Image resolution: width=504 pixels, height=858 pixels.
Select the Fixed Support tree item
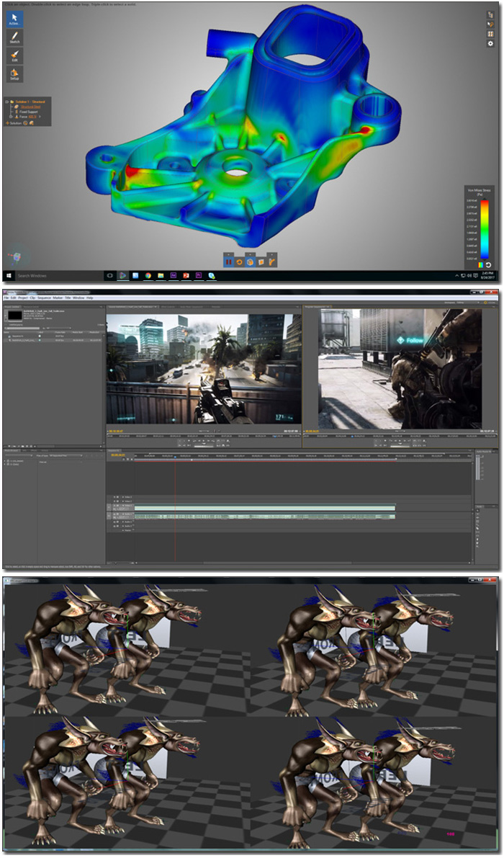(x=28, y=112)
